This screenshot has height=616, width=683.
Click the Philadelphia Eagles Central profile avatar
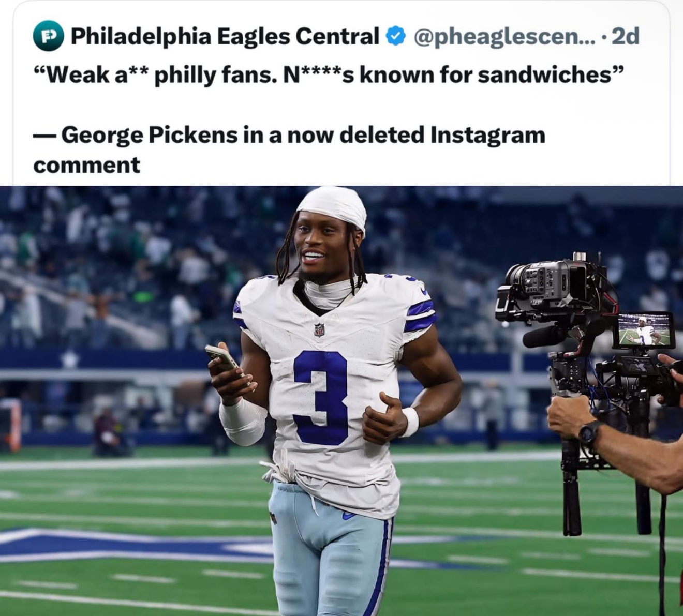click(48, 37)
